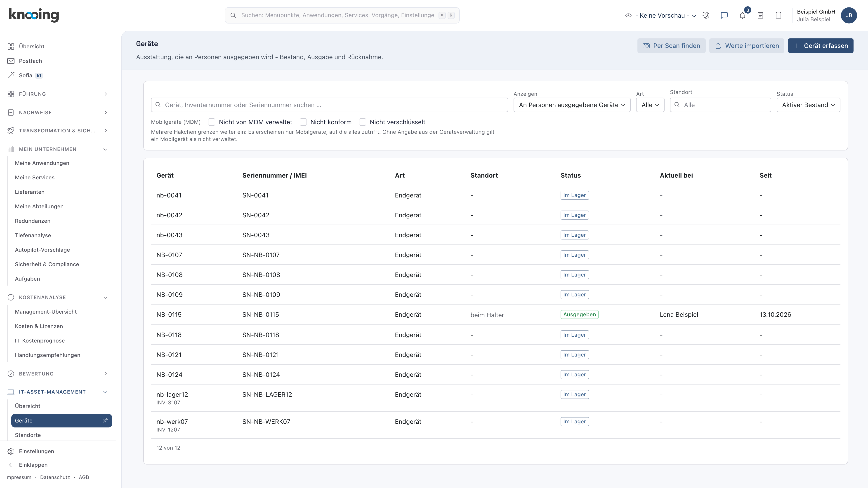Click the JB user avatar

(x=849, y=15)
